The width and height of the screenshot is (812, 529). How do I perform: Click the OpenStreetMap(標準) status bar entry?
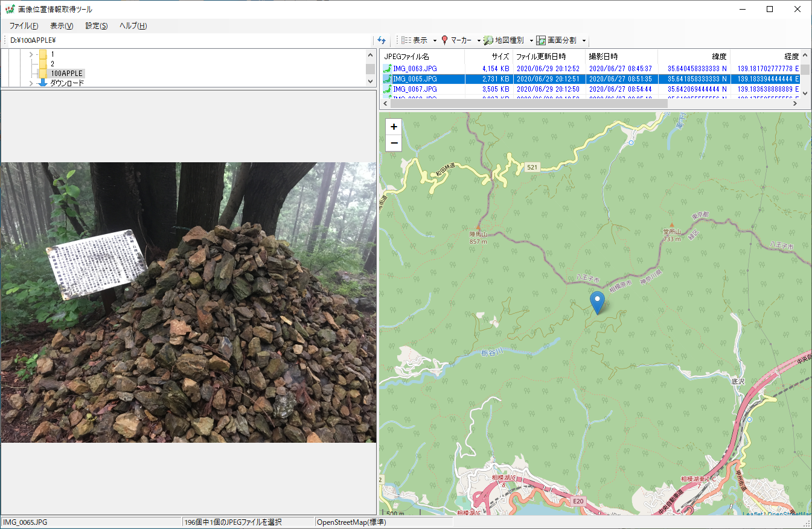click(x=351, y=522)
